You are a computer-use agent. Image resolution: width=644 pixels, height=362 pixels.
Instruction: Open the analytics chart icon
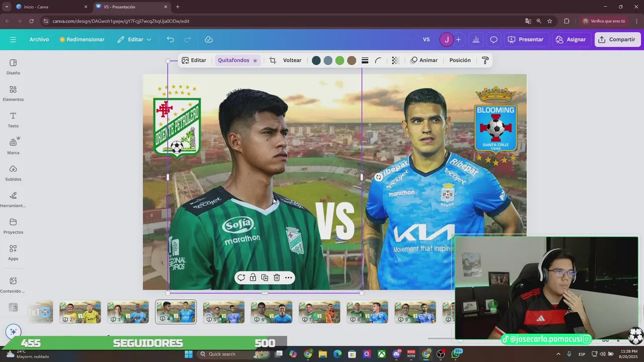(476, 39)
